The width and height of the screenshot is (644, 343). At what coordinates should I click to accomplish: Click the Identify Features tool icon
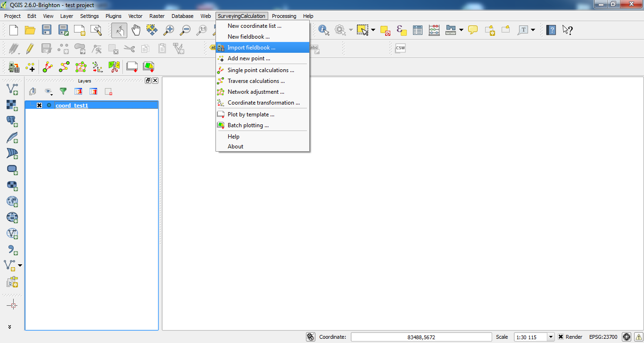[x=323, y=30]
